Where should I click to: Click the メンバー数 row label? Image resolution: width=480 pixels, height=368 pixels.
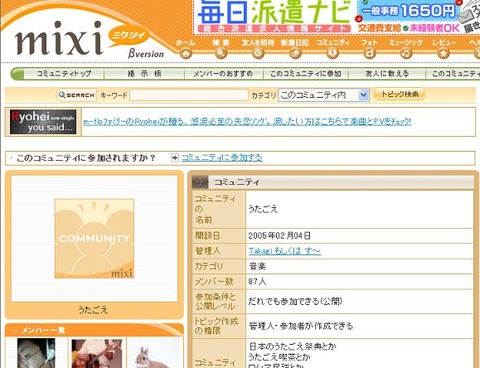coord(214,282)
